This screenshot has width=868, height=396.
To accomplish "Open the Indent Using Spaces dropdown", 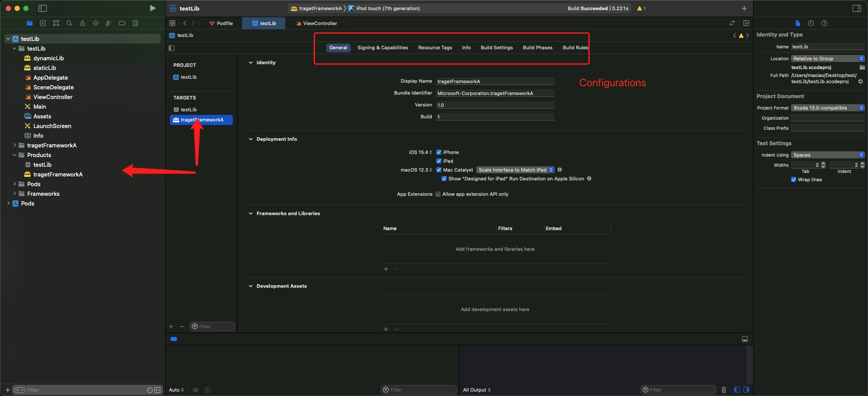I will [828, 155].
